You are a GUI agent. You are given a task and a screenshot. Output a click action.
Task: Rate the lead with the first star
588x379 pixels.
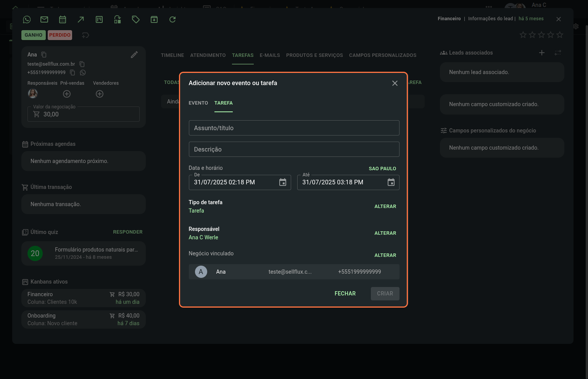click(x=523, y=35)
